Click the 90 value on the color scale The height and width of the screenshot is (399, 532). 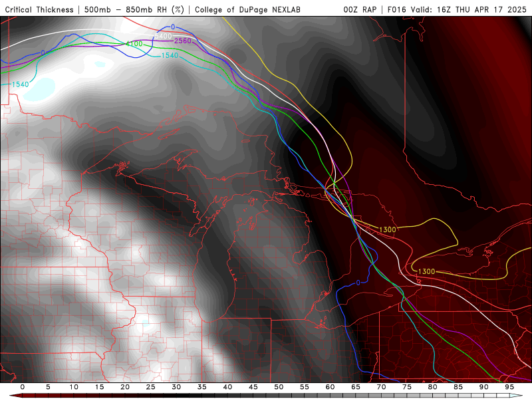coord(484,387)
